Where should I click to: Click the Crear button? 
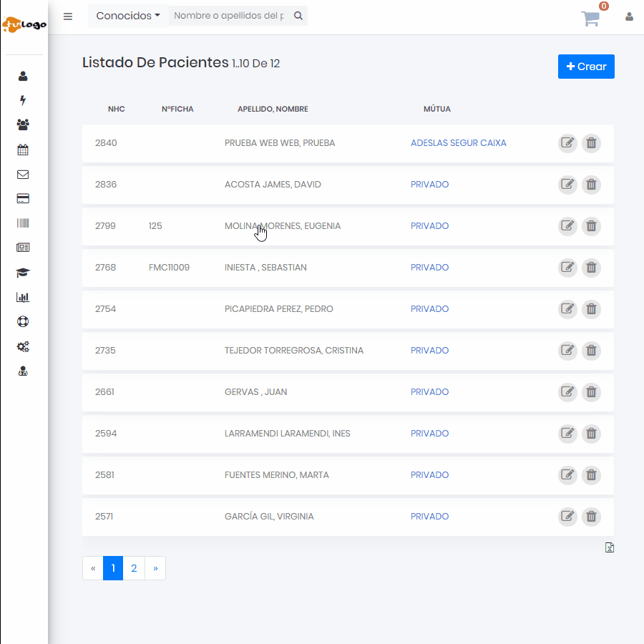[586, 67]
